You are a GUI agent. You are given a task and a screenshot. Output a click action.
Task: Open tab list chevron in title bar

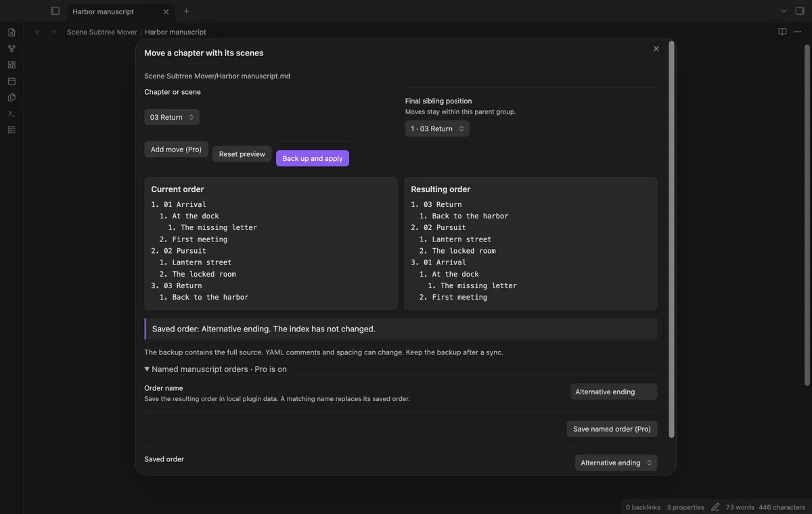point(784,11)
